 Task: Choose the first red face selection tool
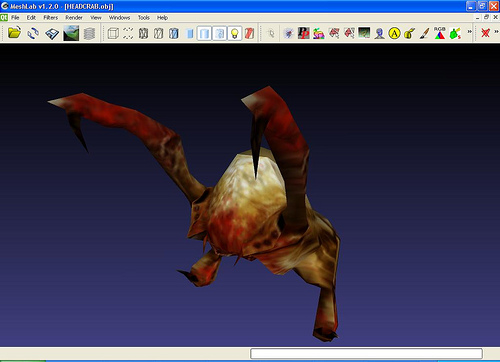(x=334, y=33)
